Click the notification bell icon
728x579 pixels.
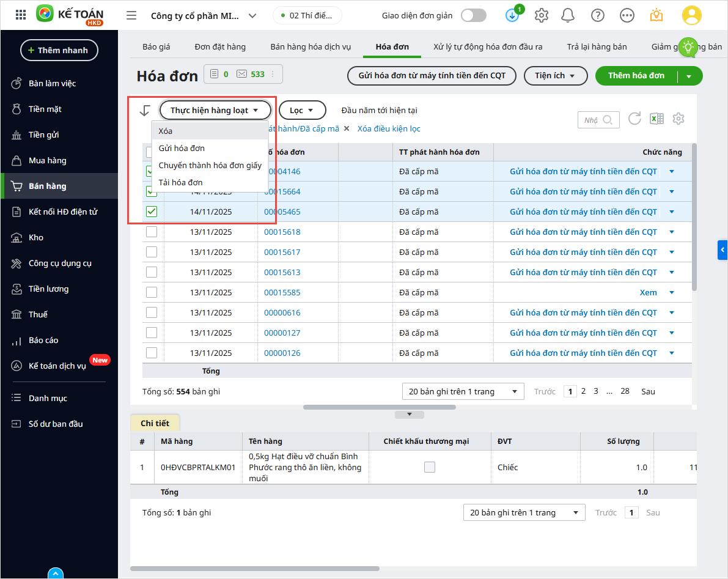[569, 15]
